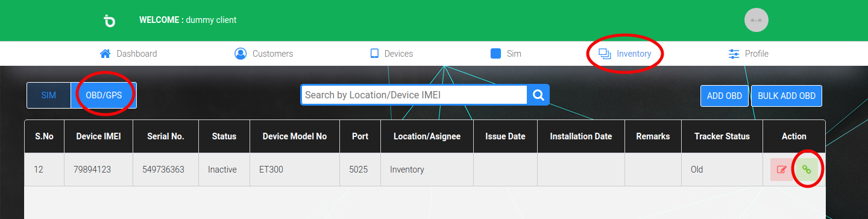Select the Devices tablet icon
Viewport: 868px width, 219px height.
pos(374,54)
